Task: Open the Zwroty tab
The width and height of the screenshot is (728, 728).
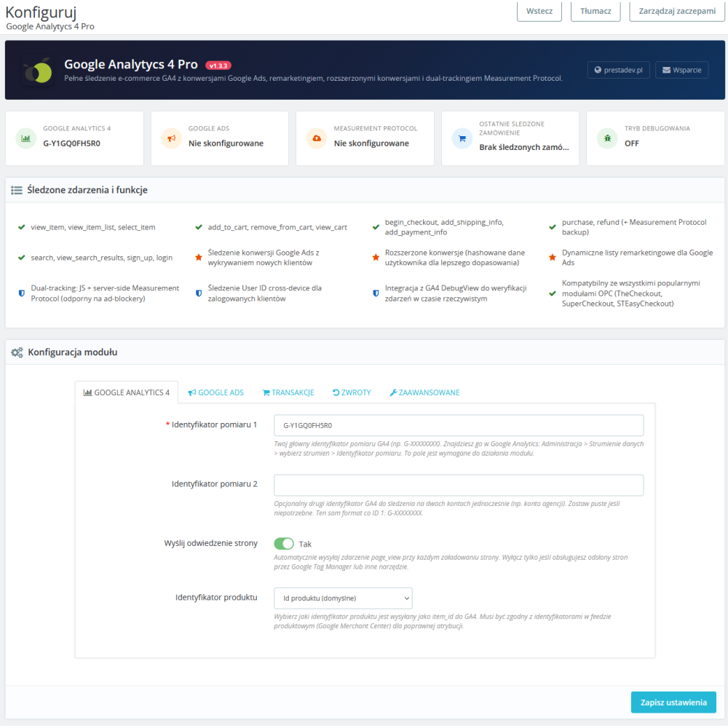Action: pyautogui.click(x=352, y=393)
